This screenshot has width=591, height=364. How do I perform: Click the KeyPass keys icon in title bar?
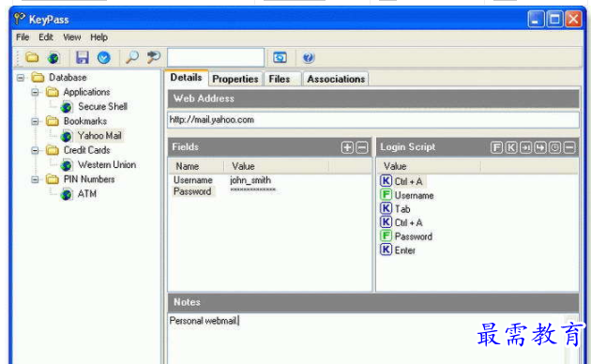coord(19,18)
